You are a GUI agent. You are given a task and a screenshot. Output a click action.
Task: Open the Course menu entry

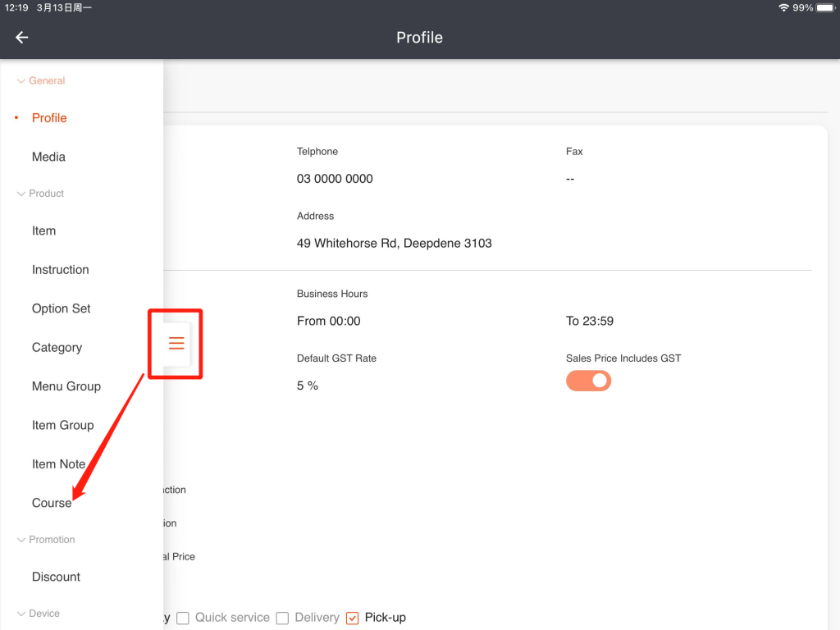pos(52,503)
